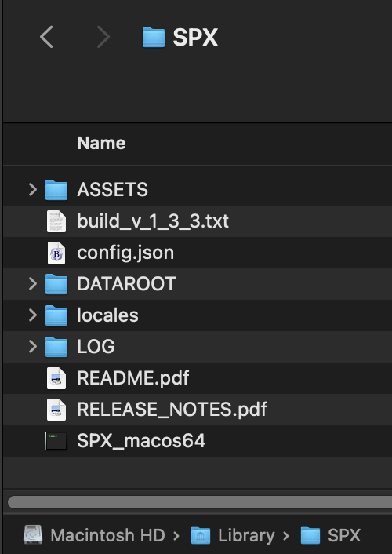Expand the DATAROOT folder disclosure arrow
The width and height of the screenshot is (392, 554).
point(33,284)
